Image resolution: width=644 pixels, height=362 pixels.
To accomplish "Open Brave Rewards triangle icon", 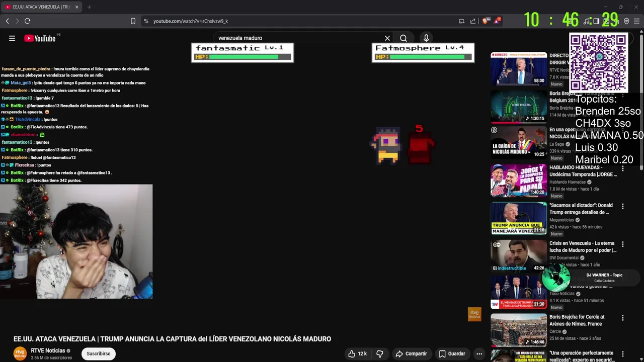I will click(x=497, y=21).
